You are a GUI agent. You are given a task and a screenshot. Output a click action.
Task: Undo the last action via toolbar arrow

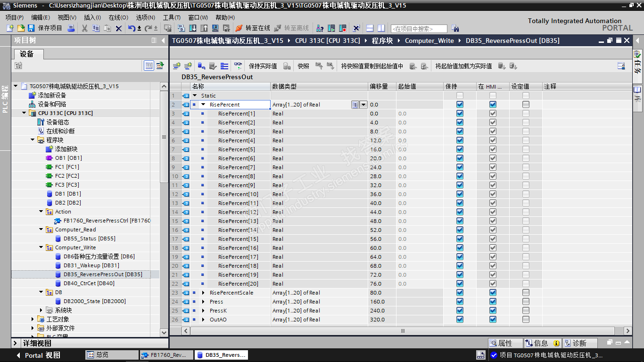point(132,28)
